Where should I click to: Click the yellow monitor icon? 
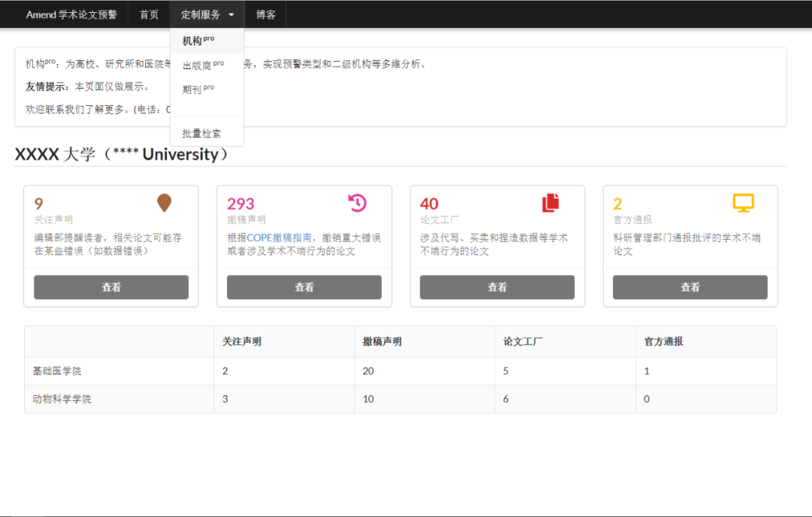click(743, 203)
